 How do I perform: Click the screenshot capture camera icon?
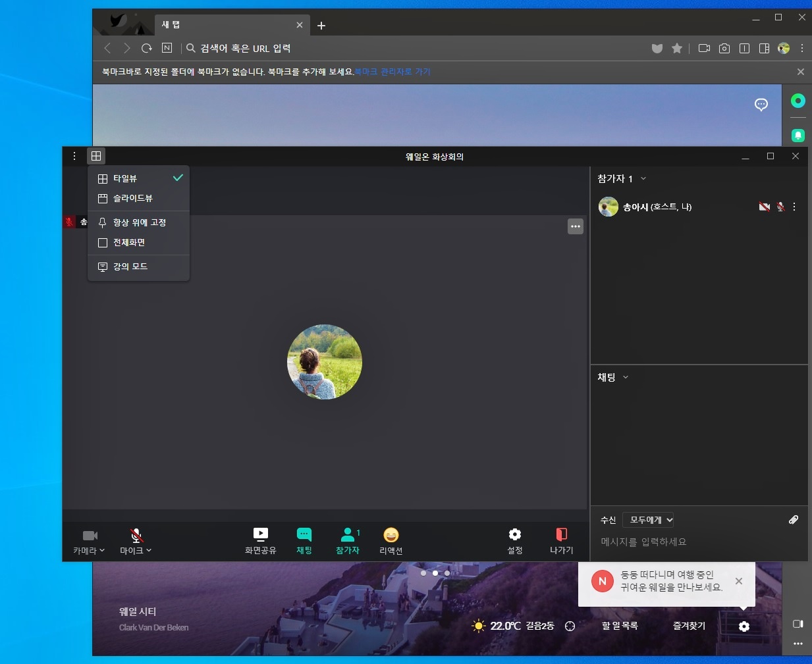[x=724, y=48]
